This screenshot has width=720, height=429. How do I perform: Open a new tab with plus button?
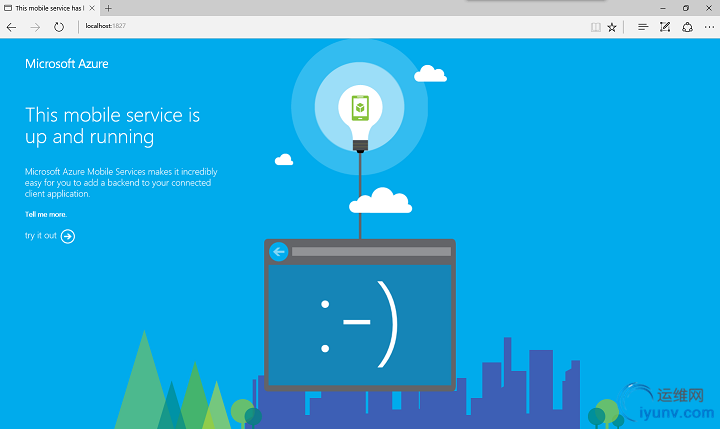point(108,8)
